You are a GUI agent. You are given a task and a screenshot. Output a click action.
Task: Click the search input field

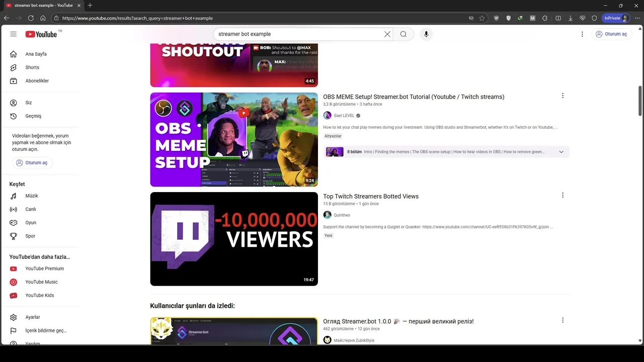299,34
